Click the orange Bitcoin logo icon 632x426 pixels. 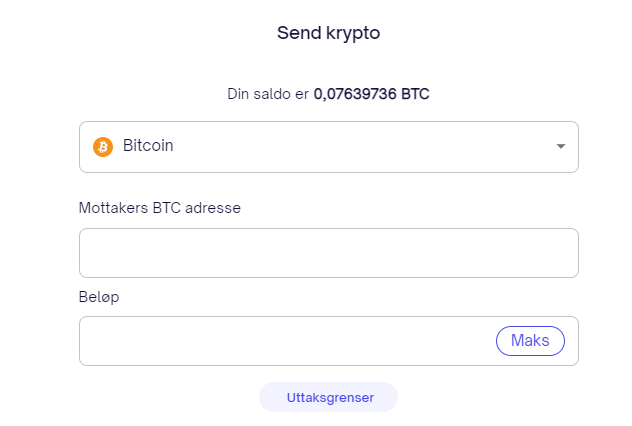[x=103, y=147]
